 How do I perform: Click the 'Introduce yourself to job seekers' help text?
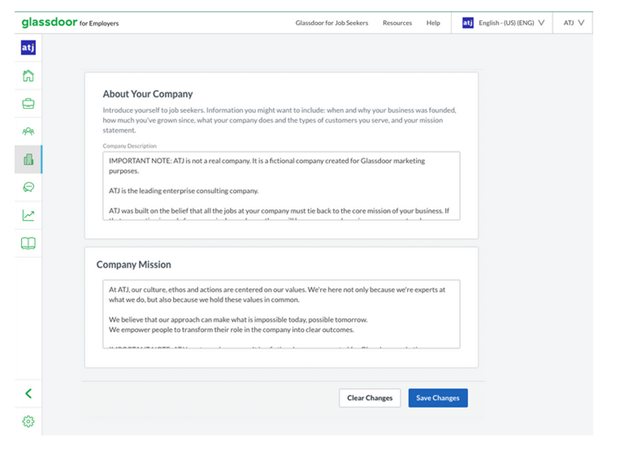click(279, 120)
